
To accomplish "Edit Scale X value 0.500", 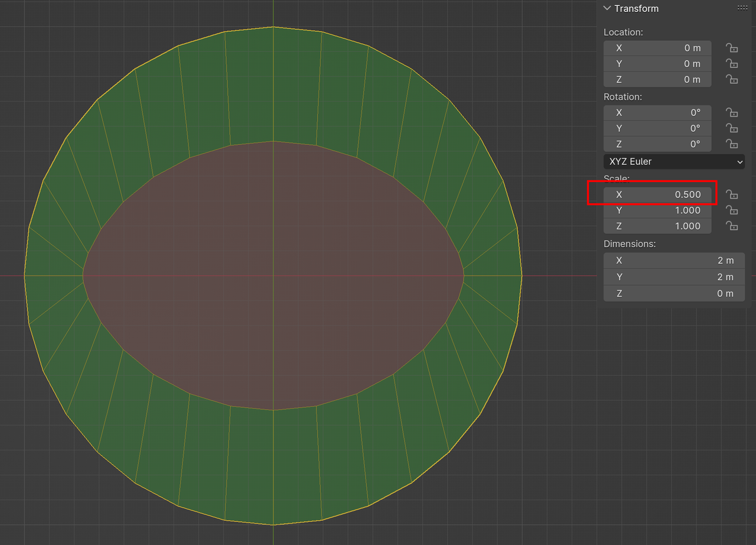I will pyautogui.click(x=657, y=194).
